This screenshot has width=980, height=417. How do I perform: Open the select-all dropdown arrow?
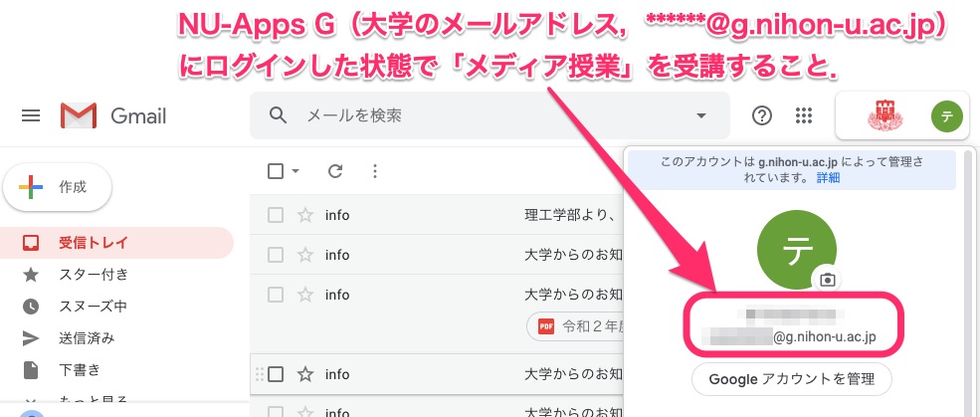[295, 170]
